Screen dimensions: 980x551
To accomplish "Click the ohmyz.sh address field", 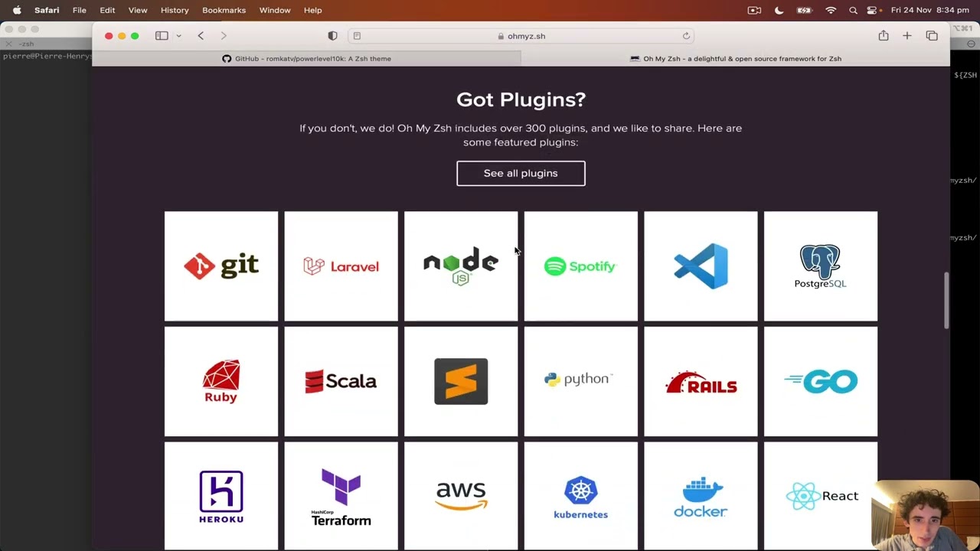I will coord(521,36).
